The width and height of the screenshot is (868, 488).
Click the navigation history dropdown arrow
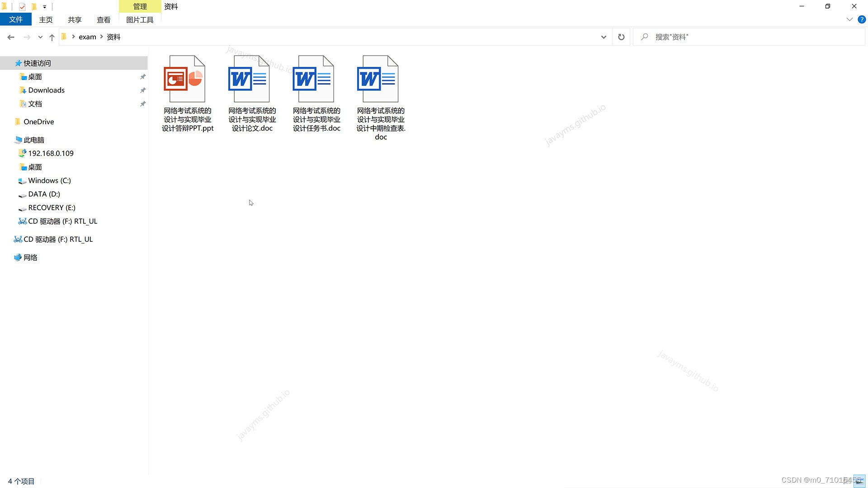pos(40,37)
